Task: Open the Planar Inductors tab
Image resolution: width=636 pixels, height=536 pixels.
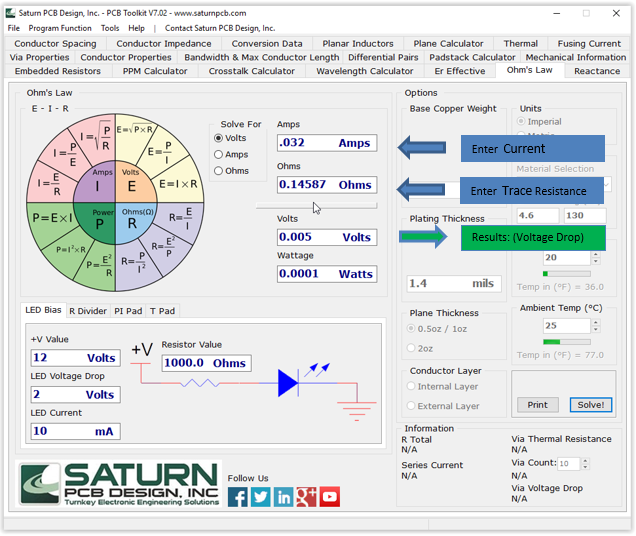Action: 358,43
